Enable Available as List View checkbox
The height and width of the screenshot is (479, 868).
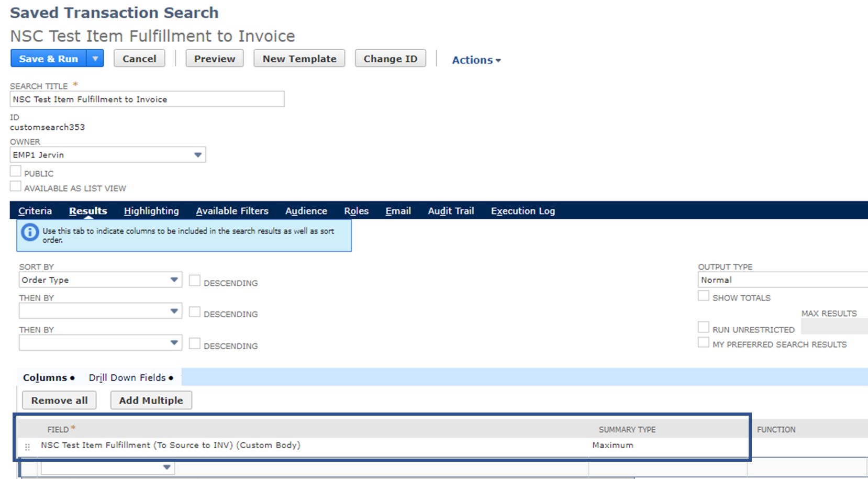pyautogui.click(x=16, y=186)
